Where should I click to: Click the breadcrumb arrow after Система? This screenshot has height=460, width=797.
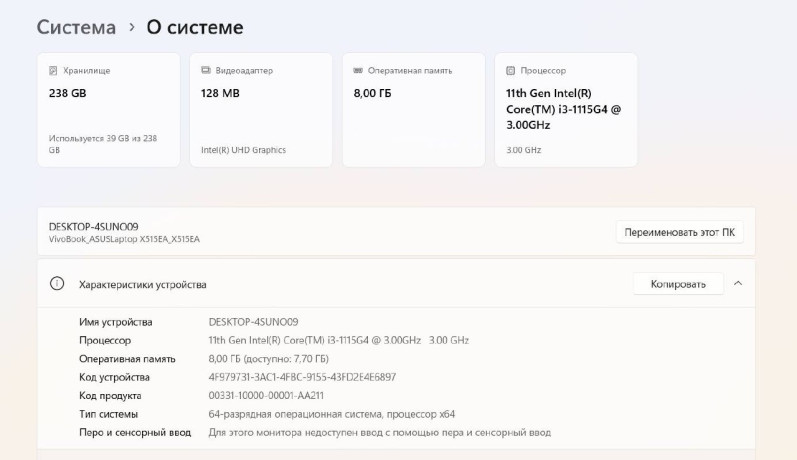pos(131,28)
